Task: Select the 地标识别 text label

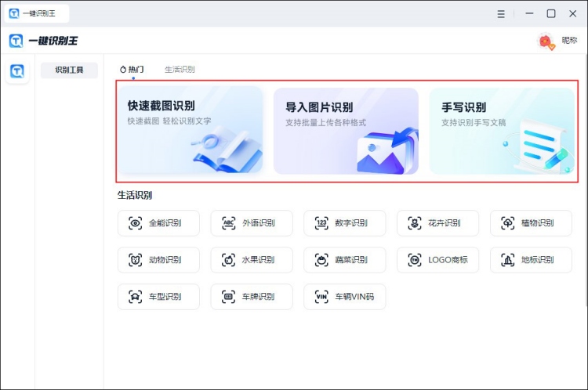Action: coord(537,260)
